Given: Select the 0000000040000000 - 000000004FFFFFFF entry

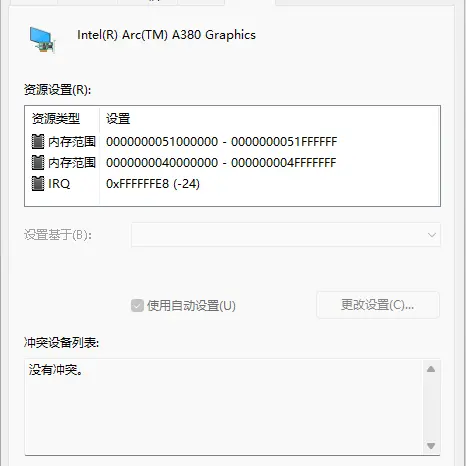Looking at the screenshot, I should 221,163.
